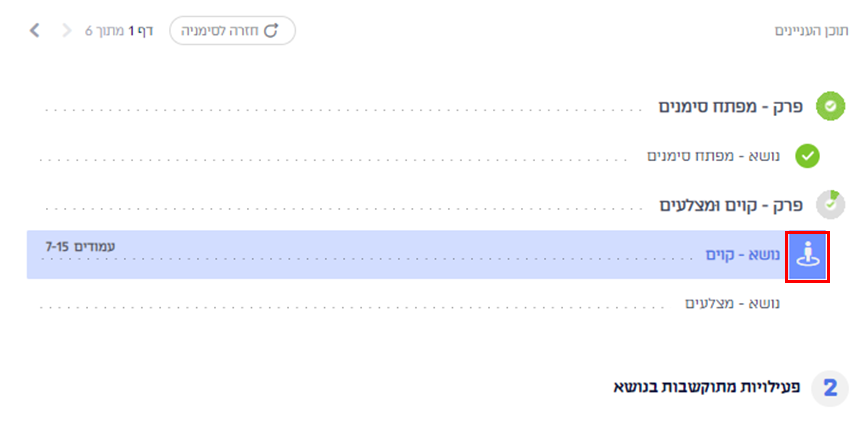Collapse the chapter פרק - קוים ומצלעים
The height and width of the screenshot is (424, 866).
[x=732, y=205]
